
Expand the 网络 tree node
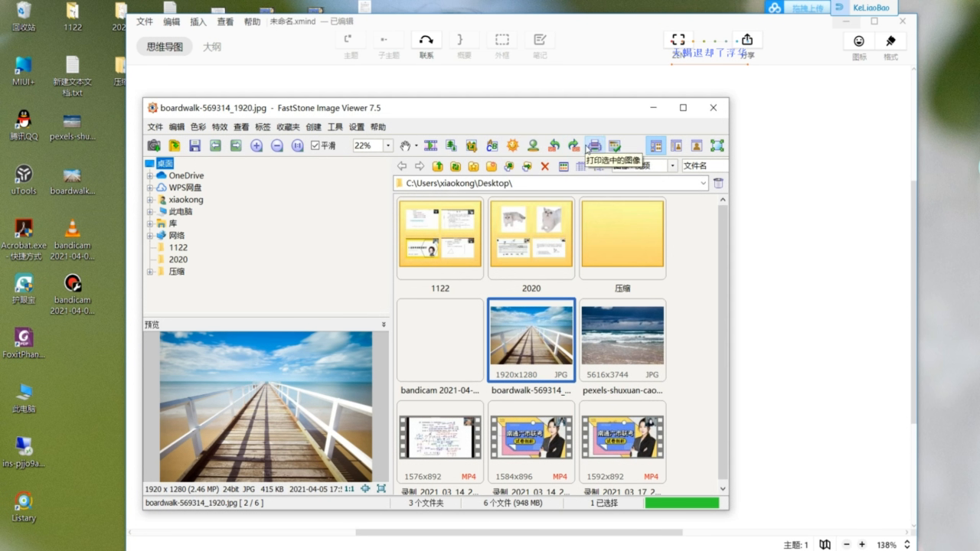point(150,235)
